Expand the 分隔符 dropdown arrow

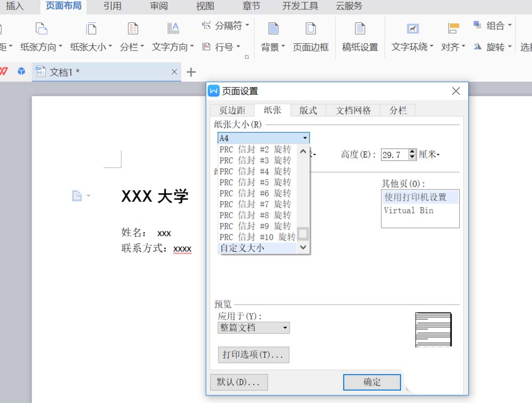(x=247, y=25)
